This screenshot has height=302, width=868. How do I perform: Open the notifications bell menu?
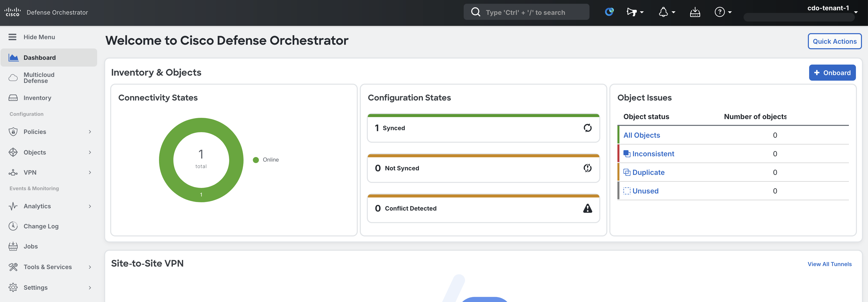coord(666,12)
